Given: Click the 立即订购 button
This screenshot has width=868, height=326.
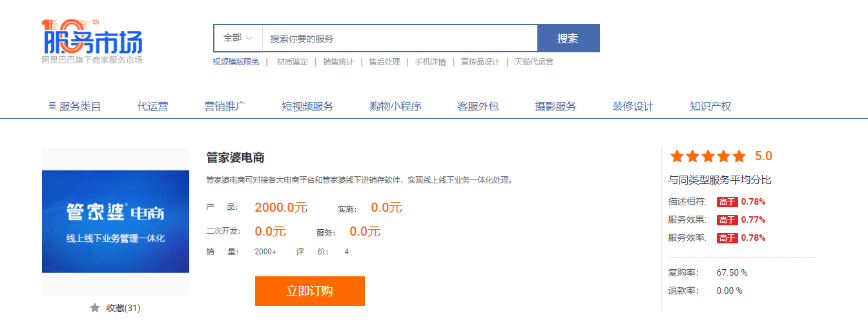Looking at the screenshot, I should tap(310, 291).
